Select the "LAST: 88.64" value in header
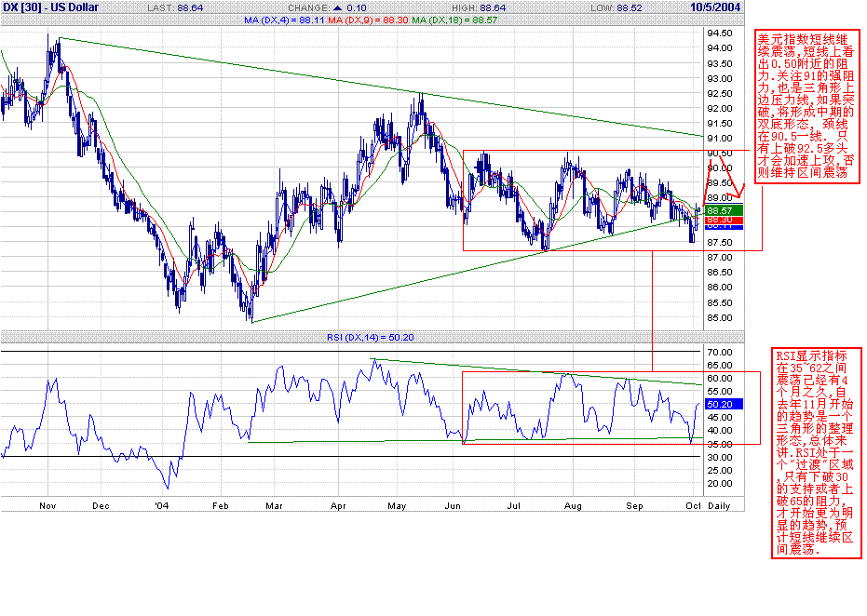The height and width of the screenshot is (616, 867). tap(175, 8)
